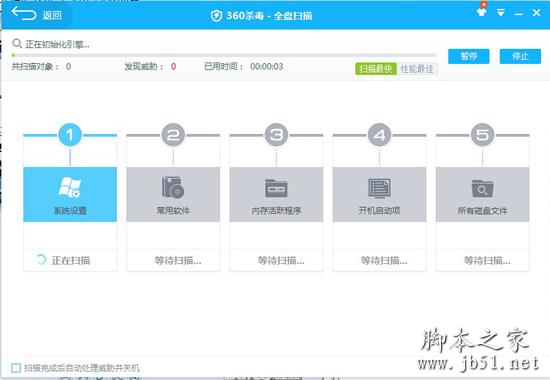
Task: Close the 360杀毒 window
Action: pyautogui.click(x=536, y=13)
